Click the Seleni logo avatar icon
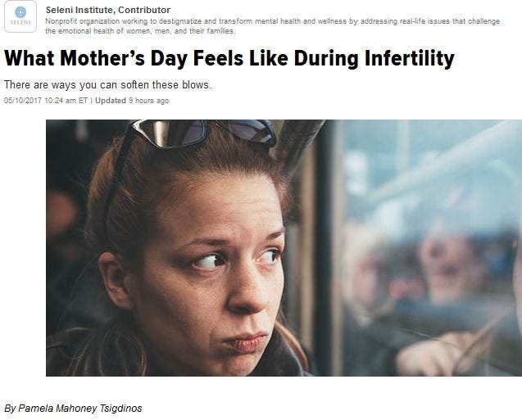522x420 pixels. (x=20, y=16)
